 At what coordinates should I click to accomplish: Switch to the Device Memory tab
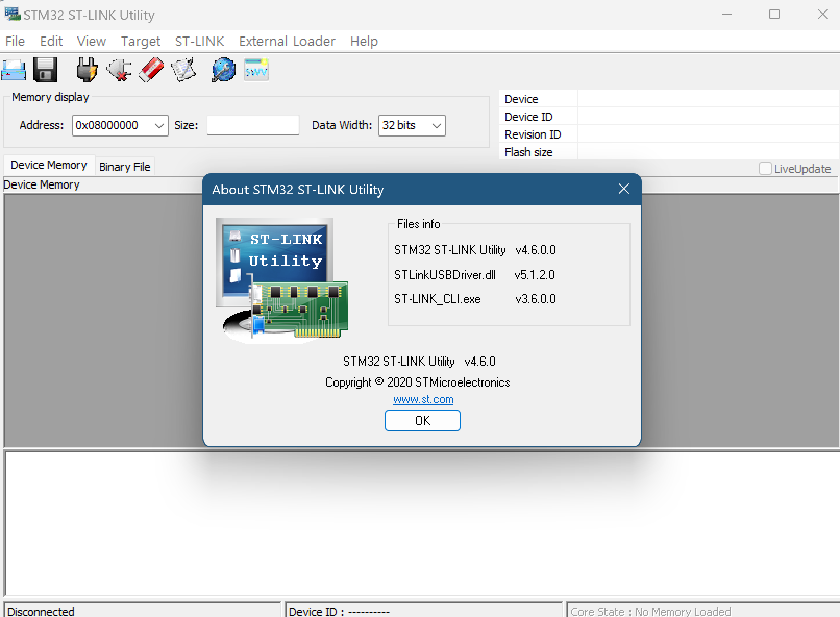[49, 165]
